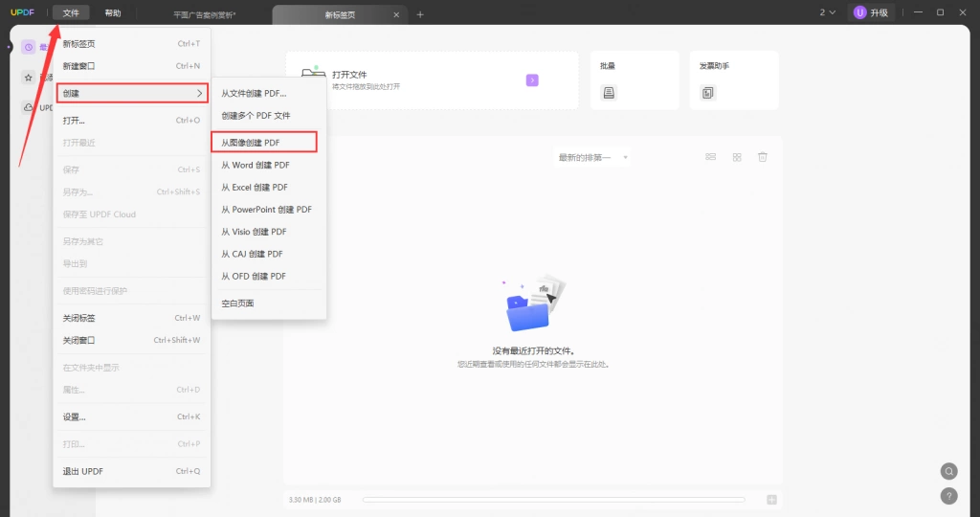Click the search icon at bottom right

[948, 471]
